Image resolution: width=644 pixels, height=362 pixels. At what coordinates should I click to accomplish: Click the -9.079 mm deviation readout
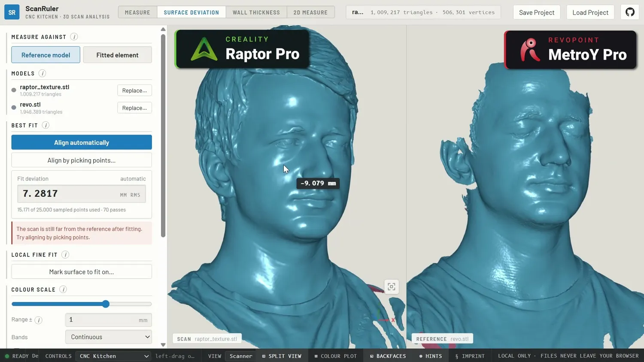pyautogui.click(x=318, y=183)
